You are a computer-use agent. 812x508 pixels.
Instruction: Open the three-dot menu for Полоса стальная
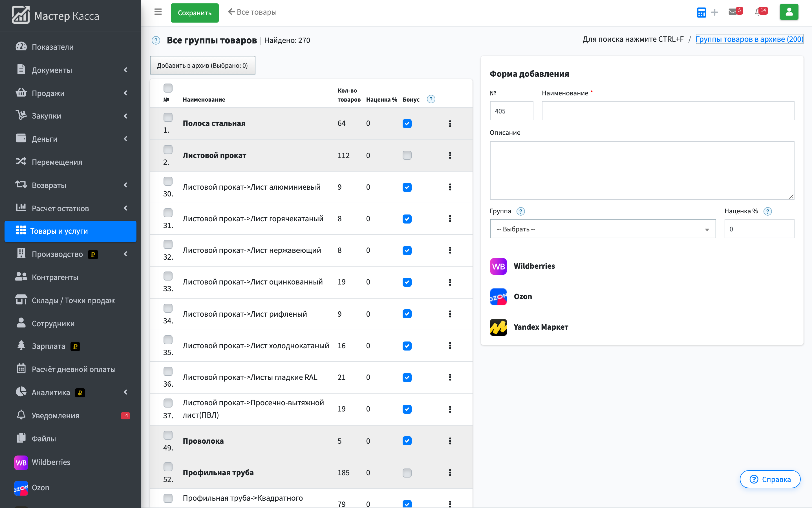click(x=450, y=124)
